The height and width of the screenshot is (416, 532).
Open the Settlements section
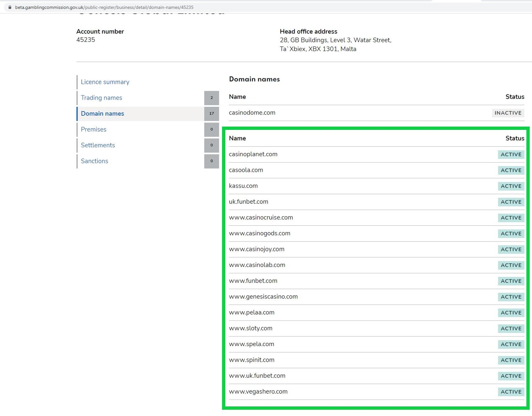pyautogui.click(x=98, y=145)
